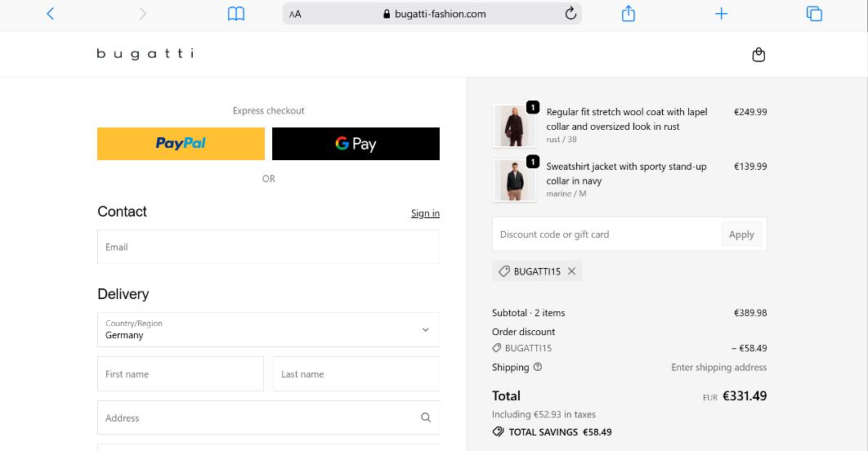Screen dimensions: 868x451
Task: Pay with the PayPal express button
Action: pyautogui.click(x=181, y=144)
